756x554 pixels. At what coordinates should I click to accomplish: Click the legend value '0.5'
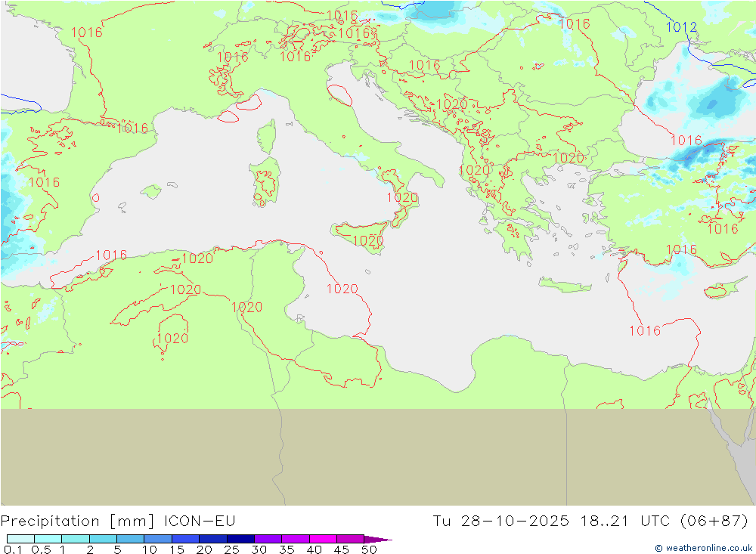coord(41,549)
